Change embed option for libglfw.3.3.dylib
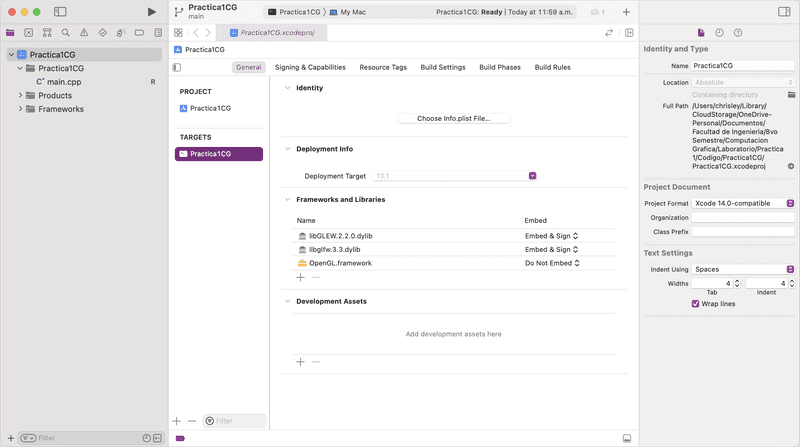 pyautogui.click(x=552, y=250)
